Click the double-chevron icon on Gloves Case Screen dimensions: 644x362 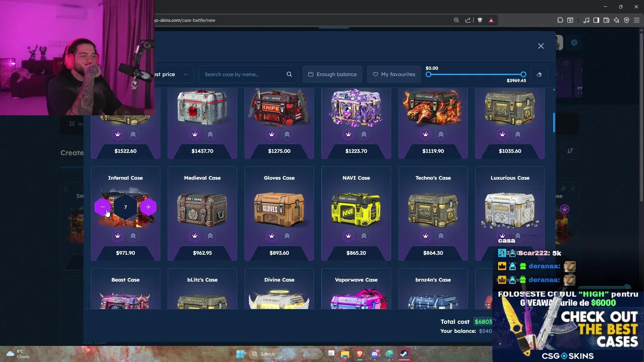coord(287,236)
